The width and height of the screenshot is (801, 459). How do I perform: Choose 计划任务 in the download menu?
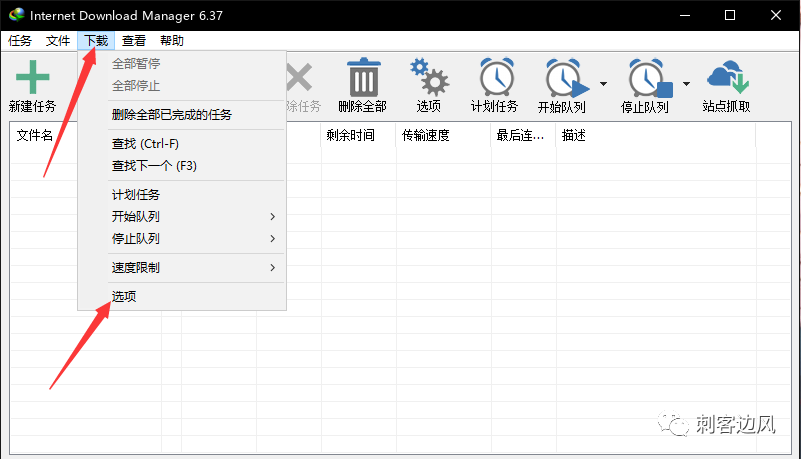tap(182, 195)
